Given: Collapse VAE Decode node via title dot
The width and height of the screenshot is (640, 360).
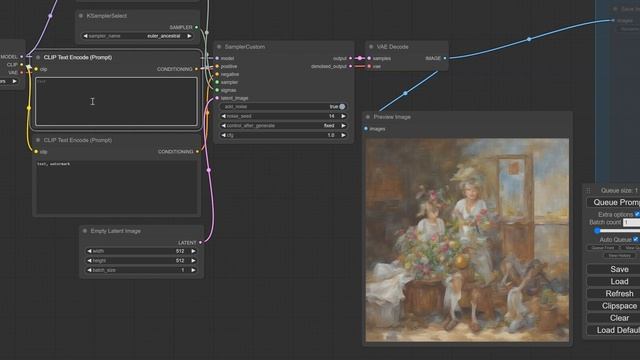Looking at the screenshot, I should tap(371, 47).
